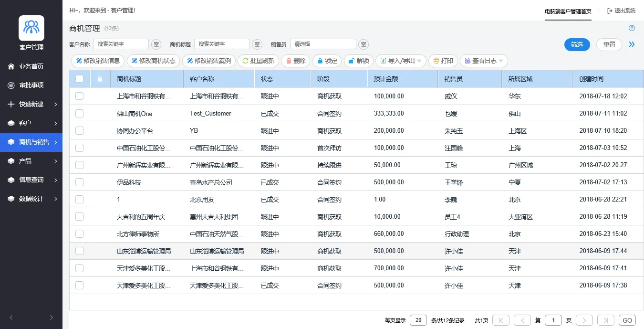This screenshot has height=329, width=644.
Task: Click the GO page jump button
Action: pos(627,320)
